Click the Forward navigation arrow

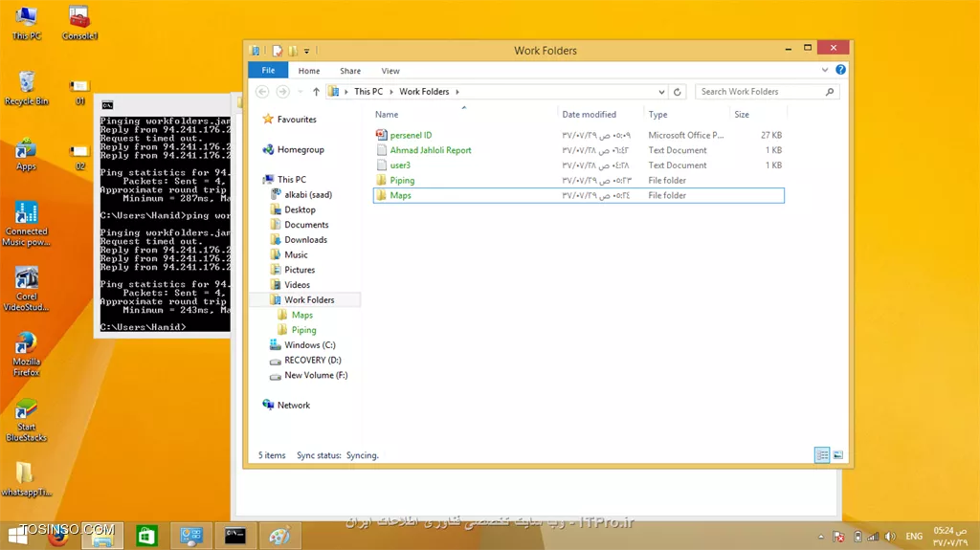282,91
